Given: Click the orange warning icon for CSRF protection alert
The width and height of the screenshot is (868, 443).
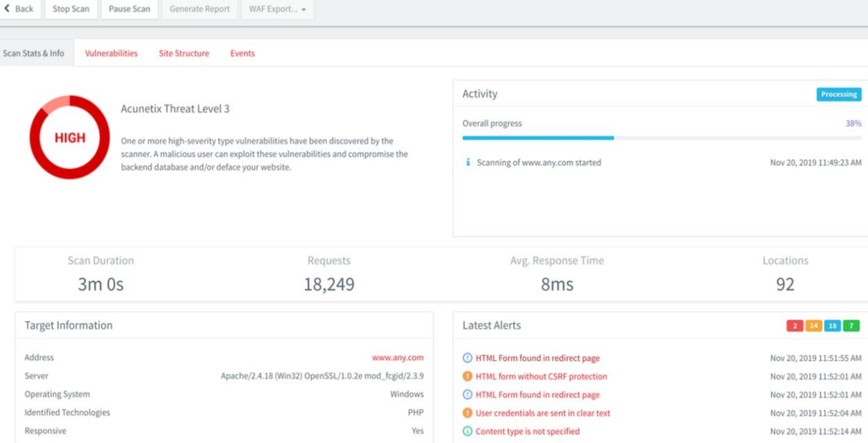Looking at the screenshot, I should [x=468, y=377].
